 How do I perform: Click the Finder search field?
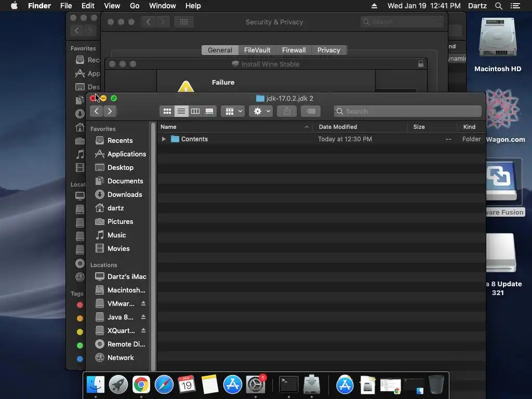point(407,111)
